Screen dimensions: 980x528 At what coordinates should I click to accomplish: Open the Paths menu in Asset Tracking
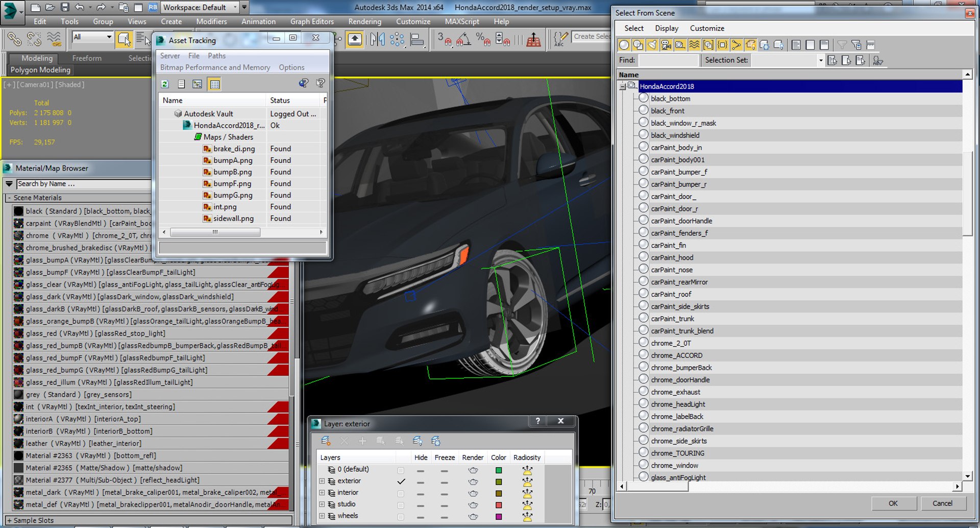(x=216, y=56)
